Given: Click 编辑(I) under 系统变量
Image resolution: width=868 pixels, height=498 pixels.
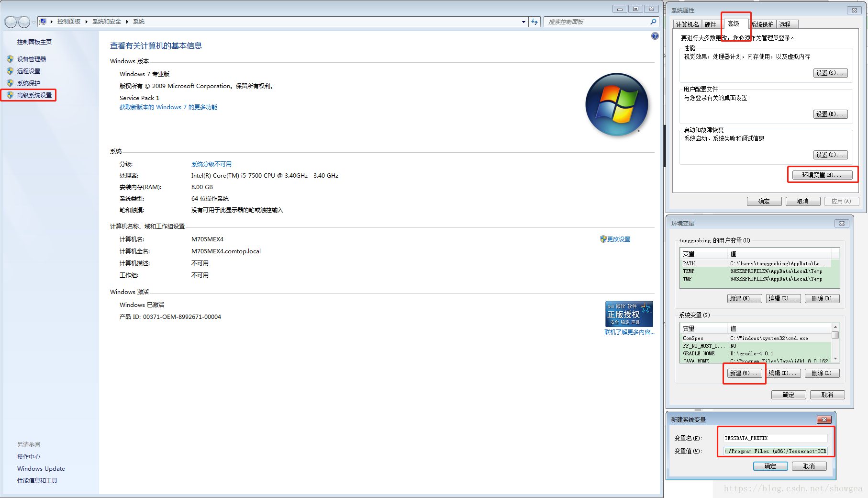Looking at the screenshot, I should click(x=783, y=373).
